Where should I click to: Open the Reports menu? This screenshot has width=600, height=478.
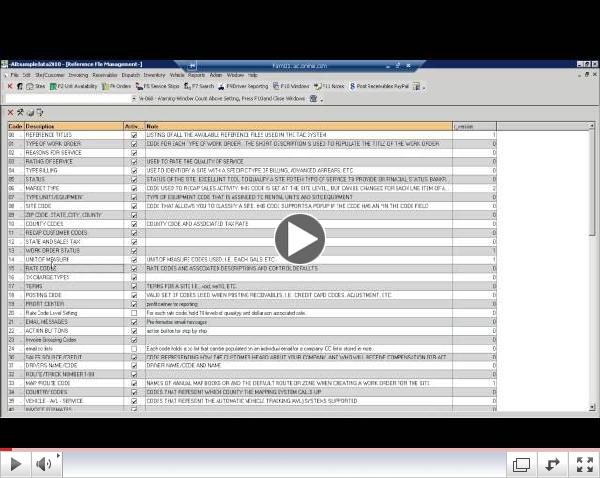196,75
